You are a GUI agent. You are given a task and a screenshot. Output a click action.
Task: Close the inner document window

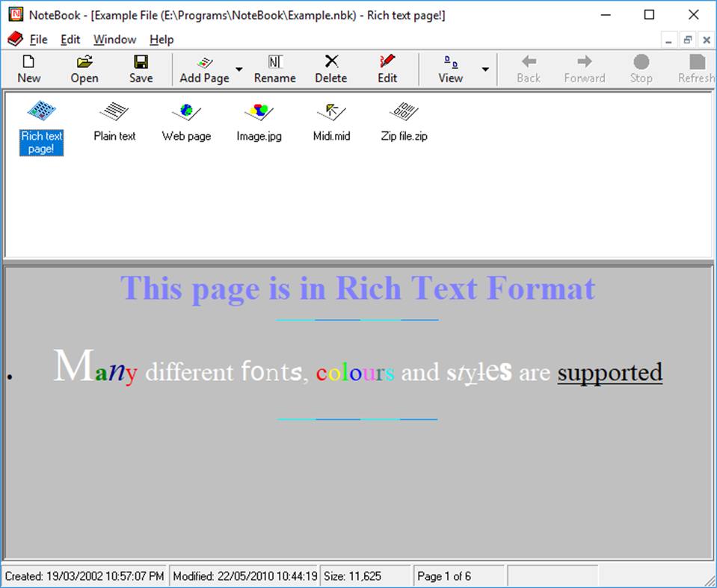(707, 40)
